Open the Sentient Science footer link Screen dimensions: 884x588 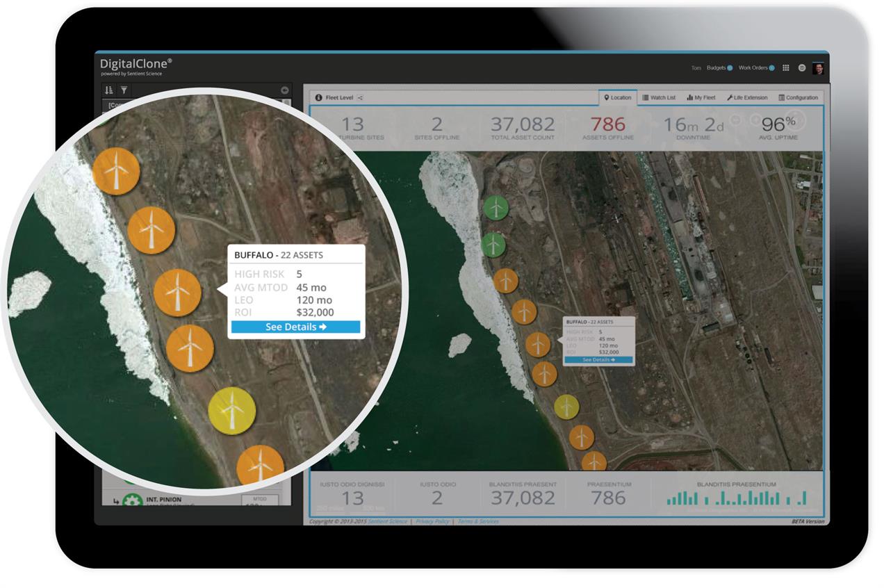coord(388,521)
